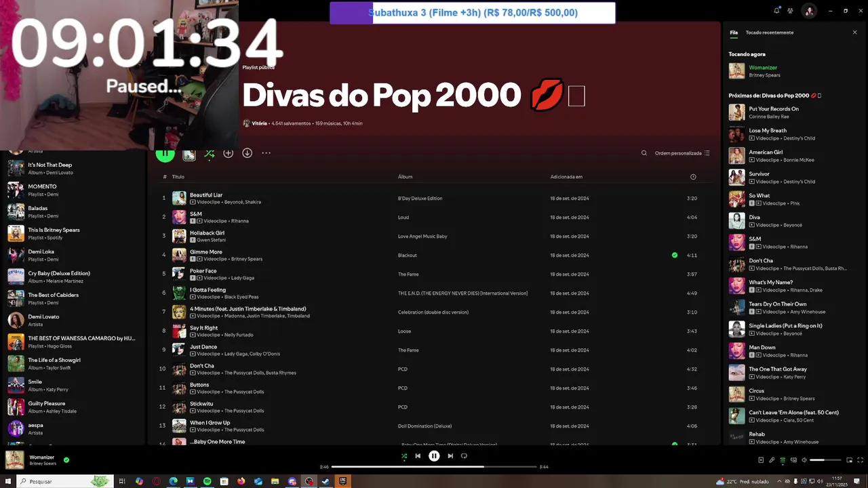Add Divas do Pop 2000 to library

pos(229,153)
